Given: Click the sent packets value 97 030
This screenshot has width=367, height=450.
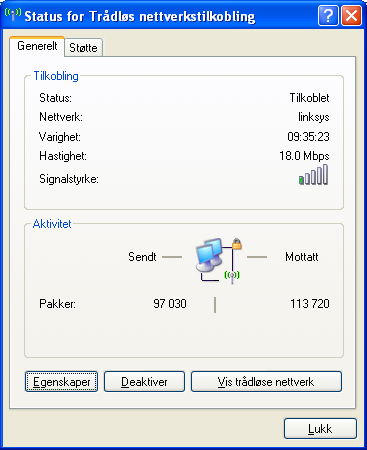Looking at the screenshot, I should pos(170,304).
